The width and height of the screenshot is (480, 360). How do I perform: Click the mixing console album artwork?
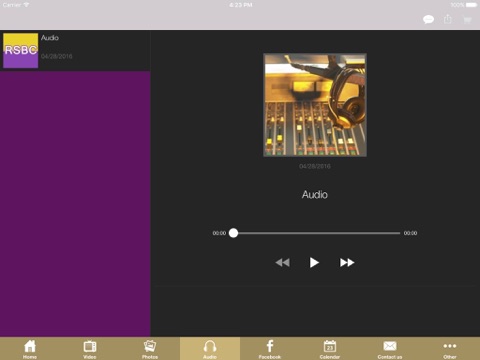(x=315, y=105)
